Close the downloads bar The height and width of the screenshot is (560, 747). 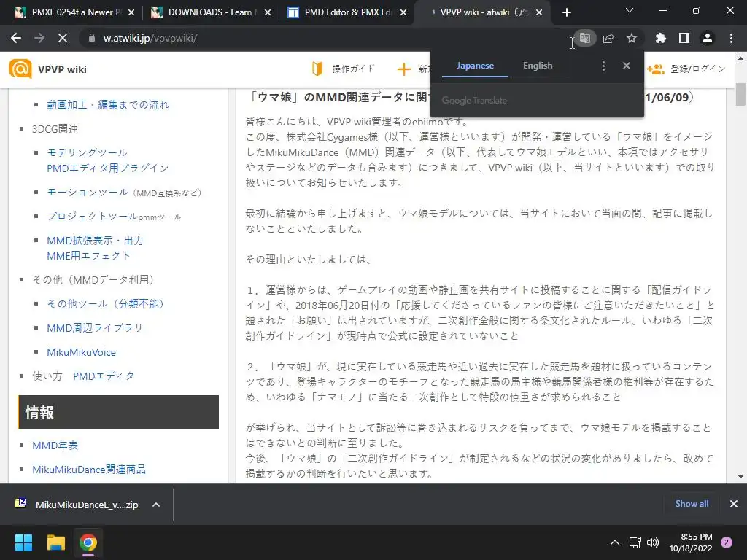[734, 504]
